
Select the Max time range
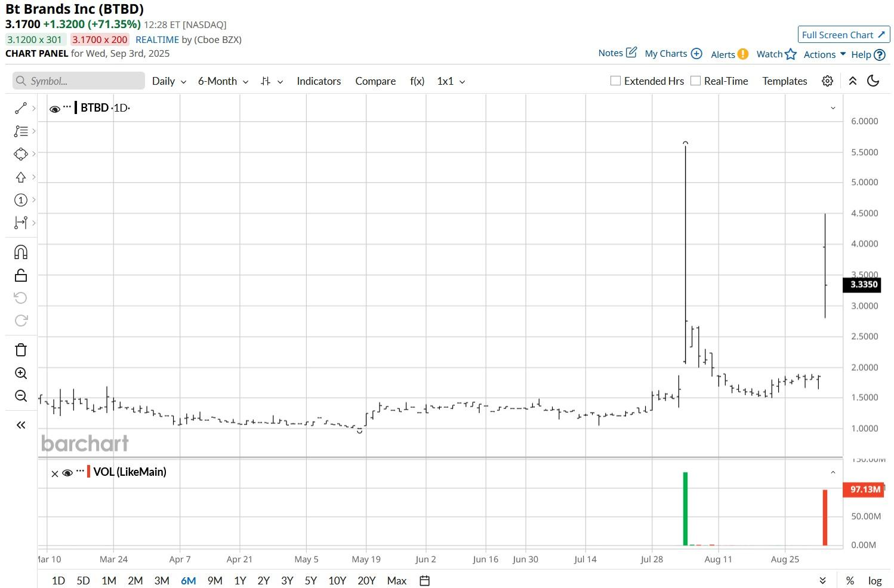tap(397, 581)
